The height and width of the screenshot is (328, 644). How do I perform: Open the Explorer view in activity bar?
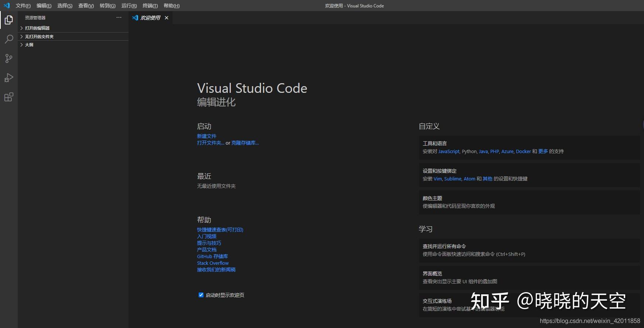point(9,20)
